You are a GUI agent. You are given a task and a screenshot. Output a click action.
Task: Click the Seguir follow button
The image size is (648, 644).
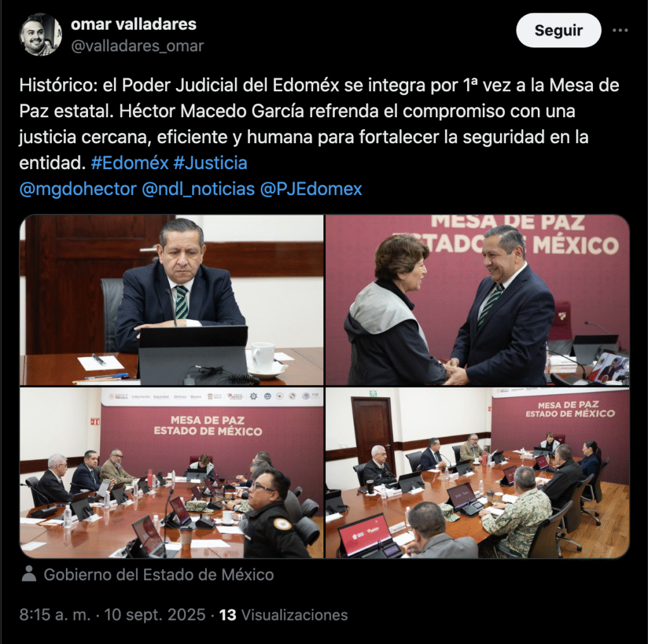pos(558,30)
